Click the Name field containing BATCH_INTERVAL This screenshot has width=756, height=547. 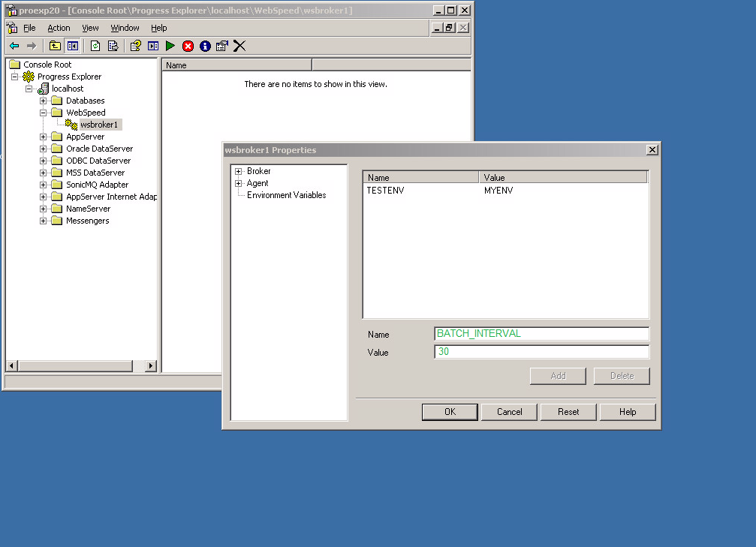[x=541, y=333]
